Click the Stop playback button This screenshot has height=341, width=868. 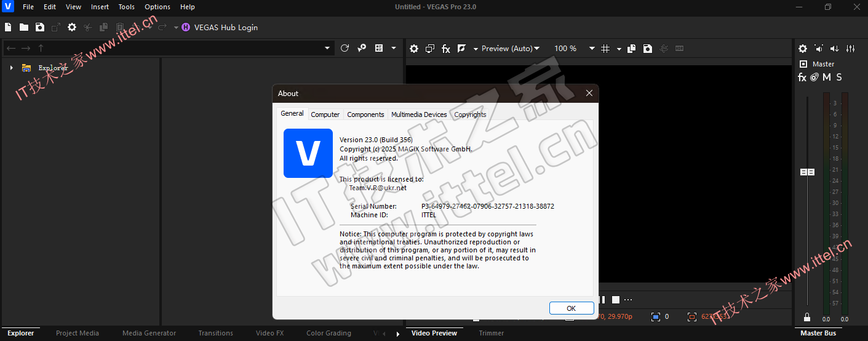point(615,300)
